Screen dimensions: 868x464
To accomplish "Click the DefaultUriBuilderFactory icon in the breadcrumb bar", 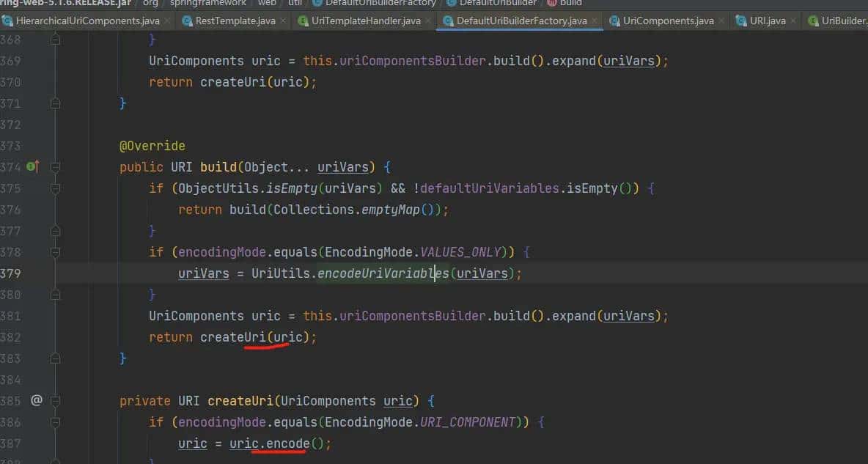I will (317, 4).
